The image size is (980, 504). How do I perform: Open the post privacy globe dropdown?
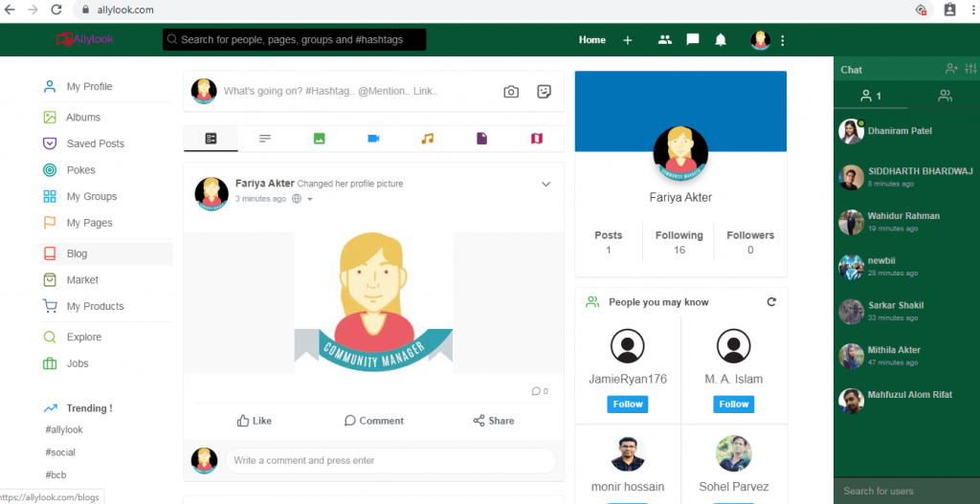click(301, 199)
